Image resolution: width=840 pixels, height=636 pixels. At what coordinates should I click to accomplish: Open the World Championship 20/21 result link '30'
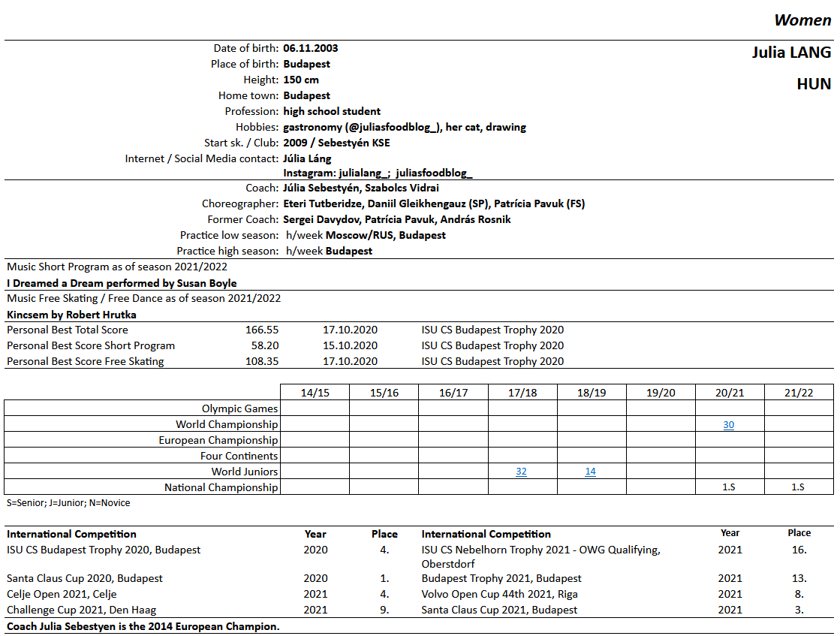729,425
